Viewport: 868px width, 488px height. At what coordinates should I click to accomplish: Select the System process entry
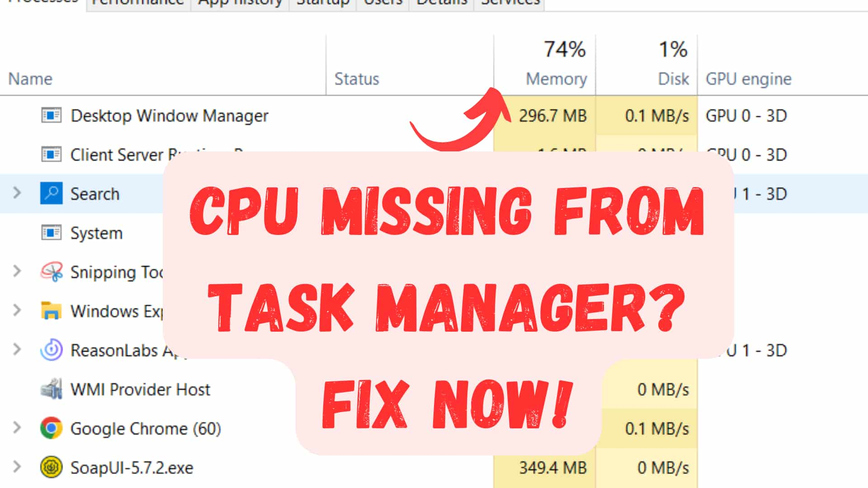96,232
